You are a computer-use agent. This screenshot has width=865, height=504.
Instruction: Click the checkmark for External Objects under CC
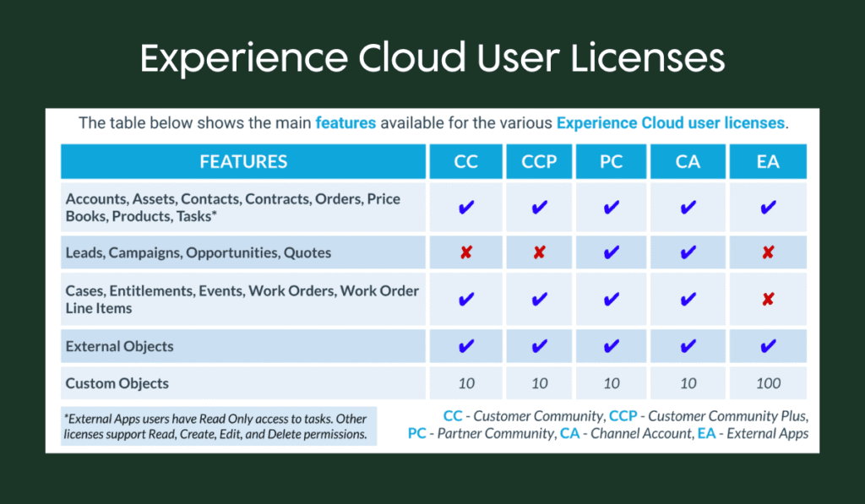point(466,346)
